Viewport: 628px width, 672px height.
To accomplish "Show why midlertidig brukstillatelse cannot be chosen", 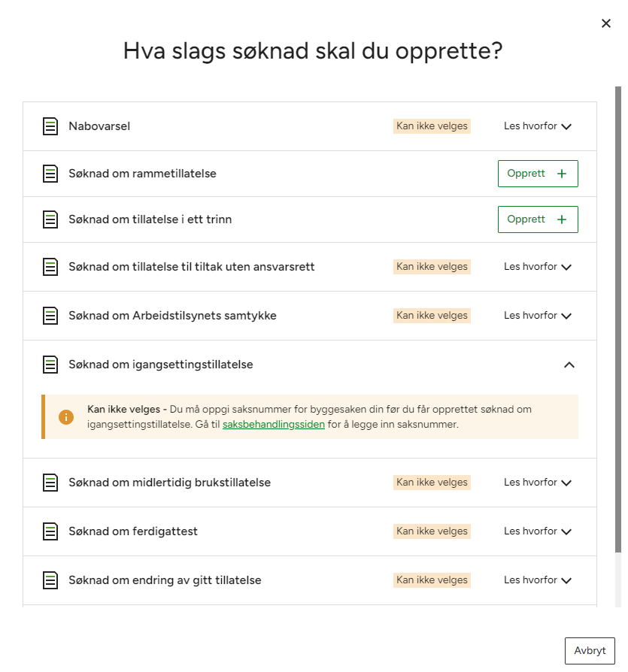I will point(538,483).
